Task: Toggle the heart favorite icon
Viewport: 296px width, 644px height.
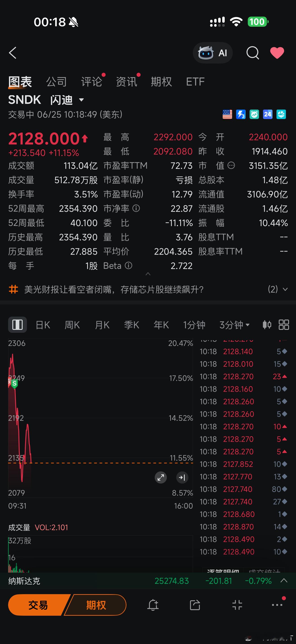Action: point(277,53)
